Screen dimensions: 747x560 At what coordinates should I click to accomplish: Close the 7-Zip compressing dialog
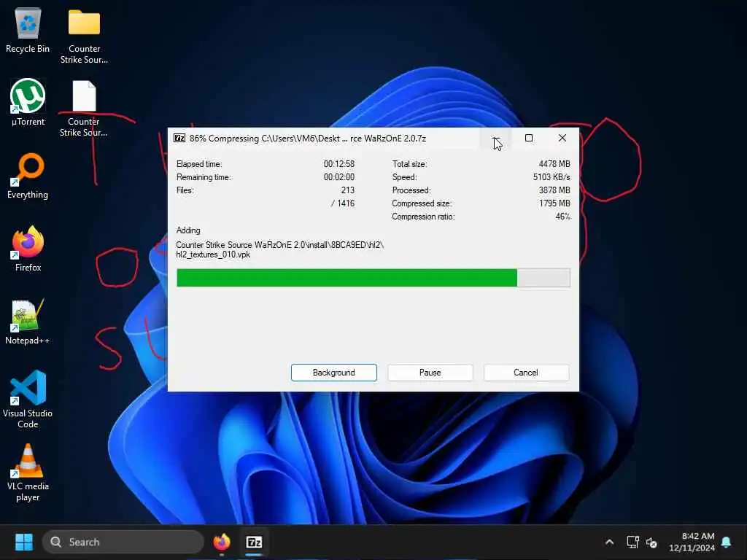(x=562, y=138)
